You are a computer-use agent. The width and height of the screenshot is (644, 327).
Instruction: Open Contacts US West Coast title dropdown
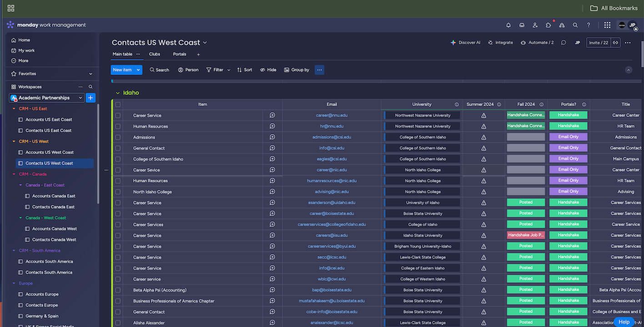point(205,43)
